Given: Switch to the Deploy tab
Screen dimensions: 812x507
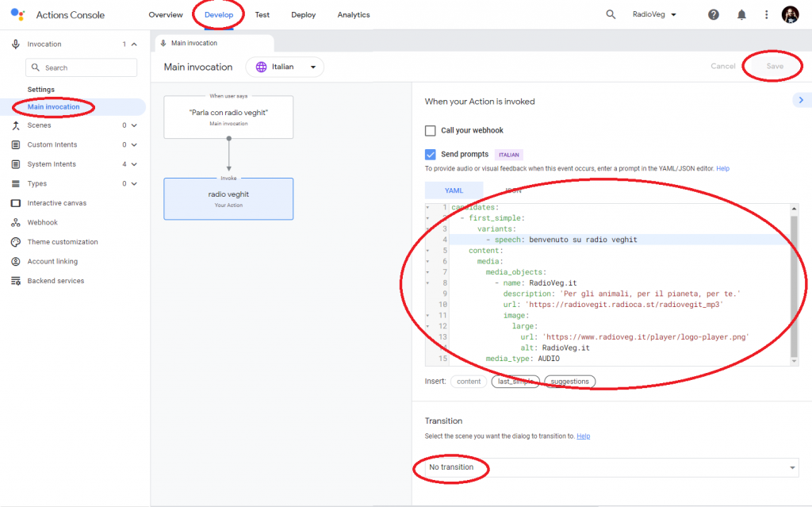Looking at the screenshot, I should click(303, 15).
